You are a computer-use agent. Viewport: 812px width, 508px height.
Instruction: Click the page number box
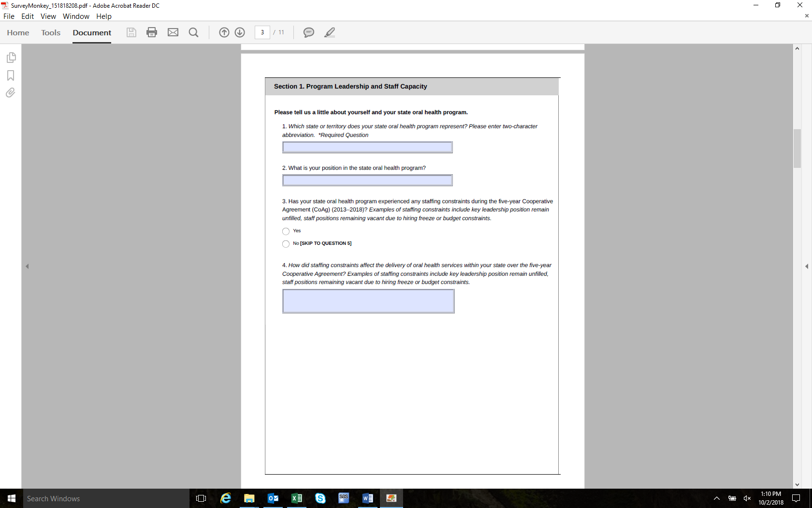pos(262,32)
